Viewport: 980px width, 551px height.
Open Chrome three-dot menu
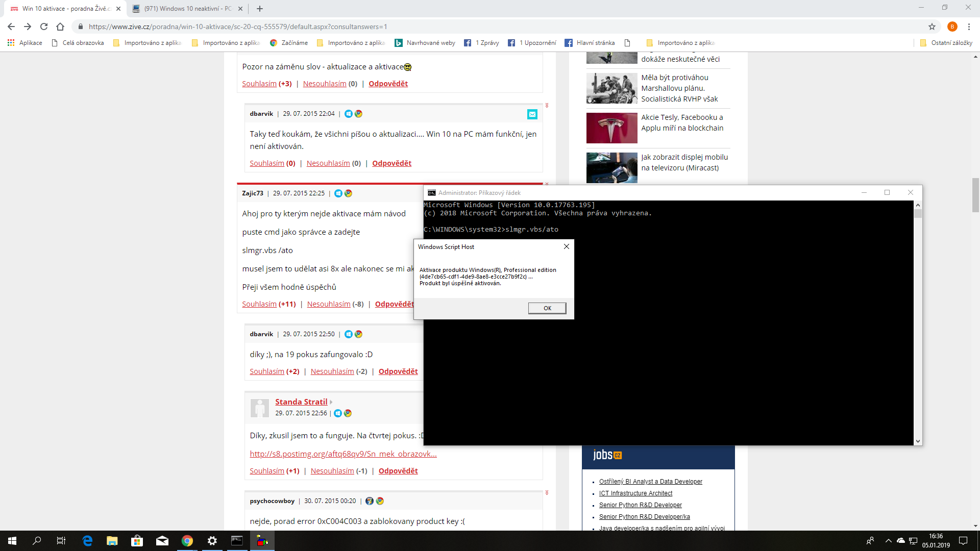point(969,27)
